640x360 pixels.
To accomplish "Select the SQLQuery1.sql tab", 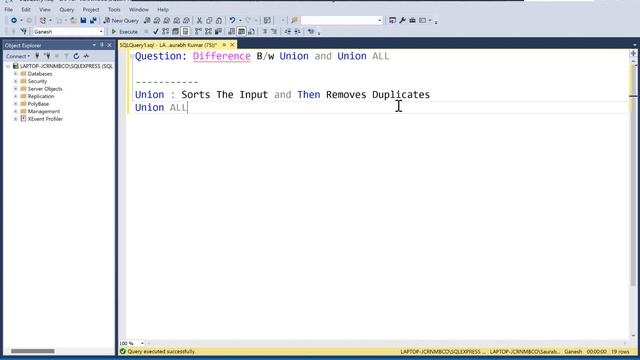I will point(168,45).
